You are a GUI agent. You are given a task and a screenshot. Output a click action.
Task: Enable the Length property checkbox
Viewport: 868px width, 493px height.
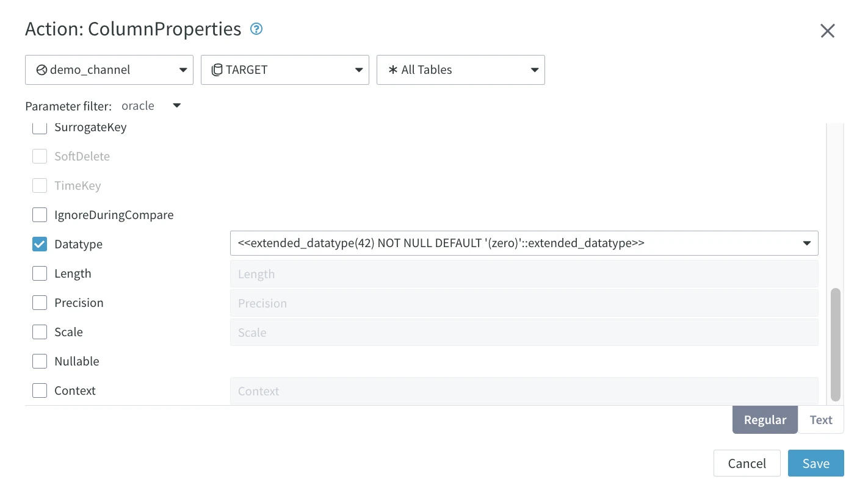tap(39, 273)
